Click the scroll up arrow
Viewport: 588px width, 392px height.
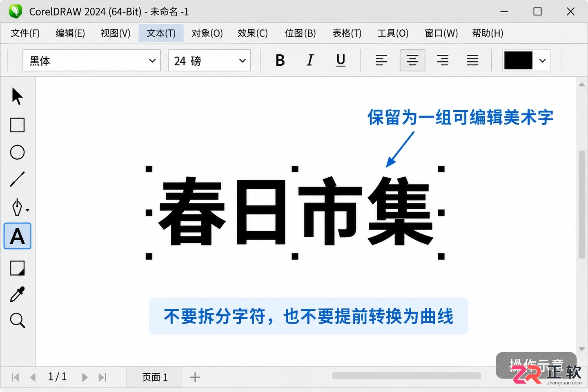(582, 85)
